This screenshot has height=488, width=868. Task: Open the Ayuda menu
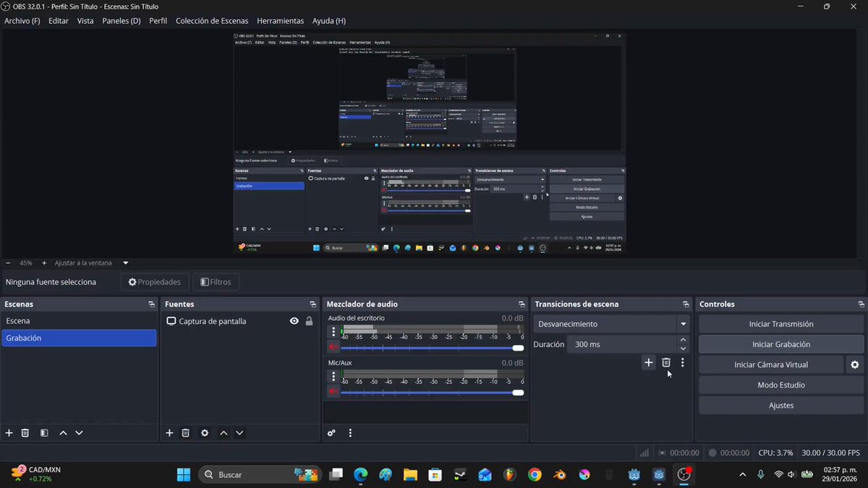click(x=329, y=21)
